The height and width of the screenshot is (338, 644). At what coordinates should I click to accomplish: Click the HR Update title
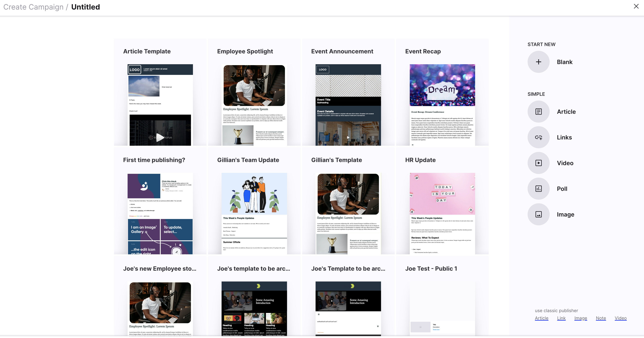[x=420, y=160]
